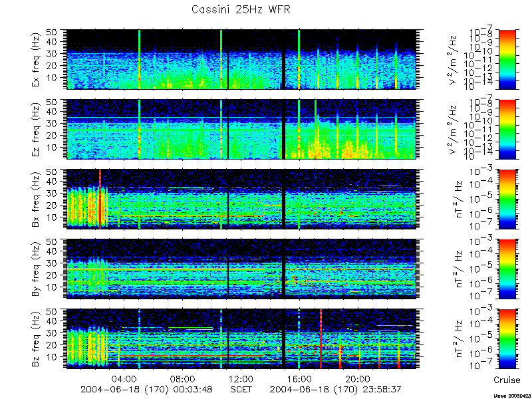
Task: Click the "16:00" time axis label
Action: tap(300, 378)
